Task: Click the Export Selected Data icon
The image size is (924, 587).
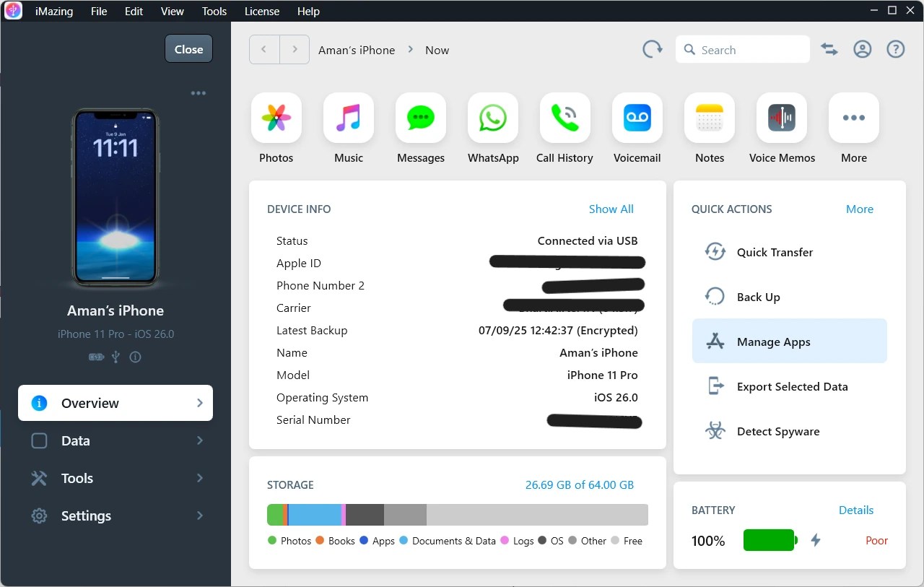Action: pos(715,386)
